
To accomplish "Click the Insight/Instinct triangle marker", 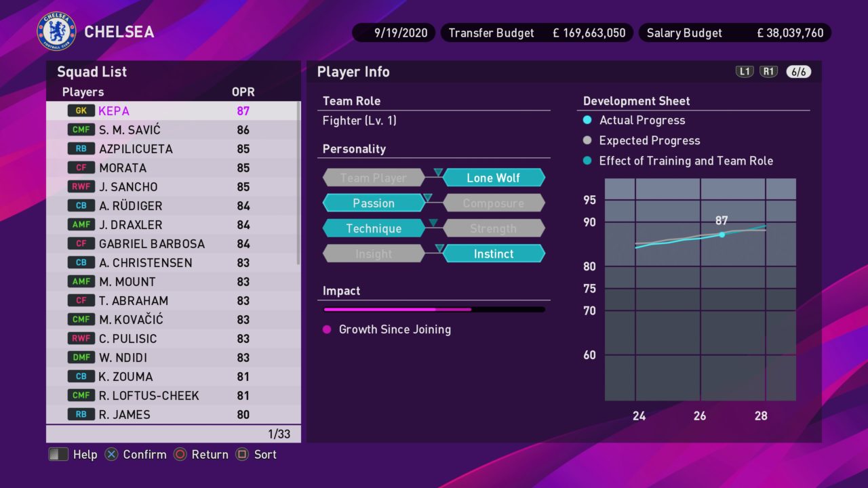I will (439, 247).
